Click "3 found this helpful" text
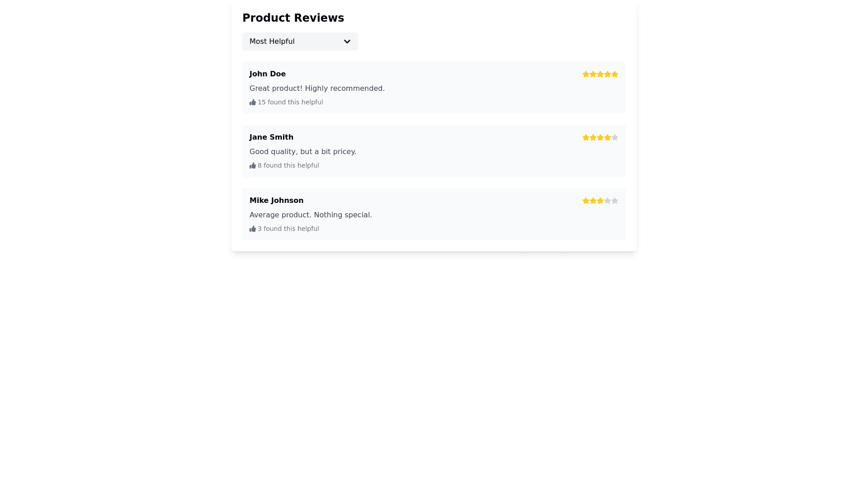 point(288,229)
